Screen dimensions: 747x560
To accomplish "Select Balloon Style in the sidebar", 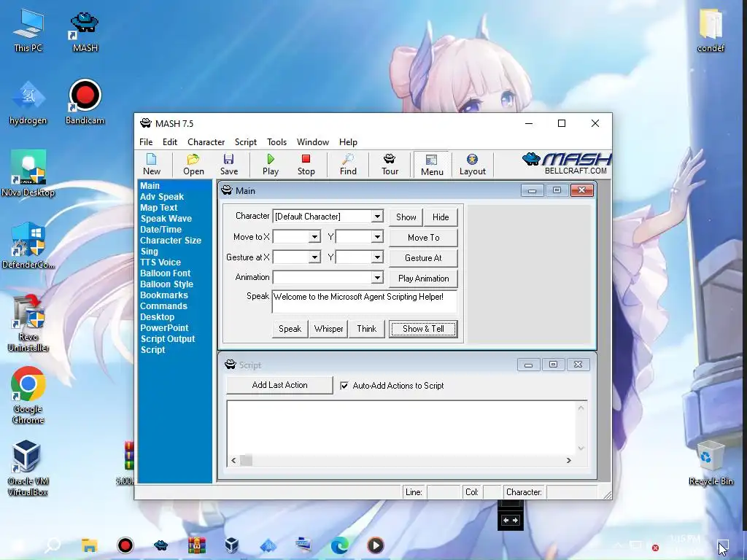I will [x=166, y=284].
